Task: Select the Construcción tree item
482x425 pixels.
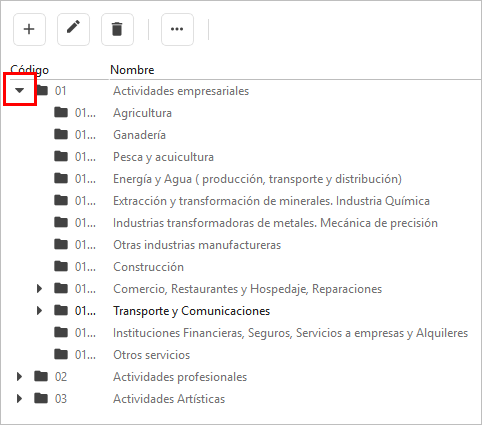Action: (x=241, y=267)
